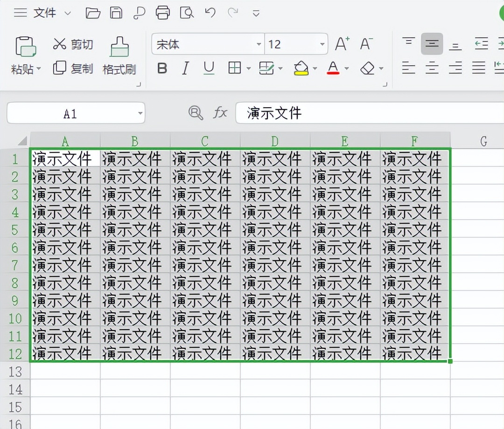The image size is (504, 429).
Task: Open the 文件 (File) menu
Action: click(x=44, y=13)
